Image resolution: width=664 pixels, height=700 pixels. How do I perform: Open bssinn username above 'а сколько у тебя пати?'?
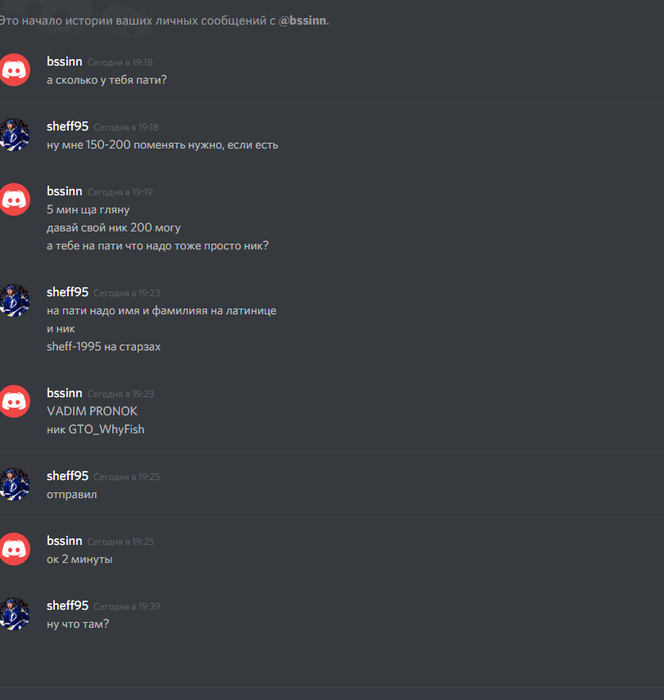coord(64,62)
